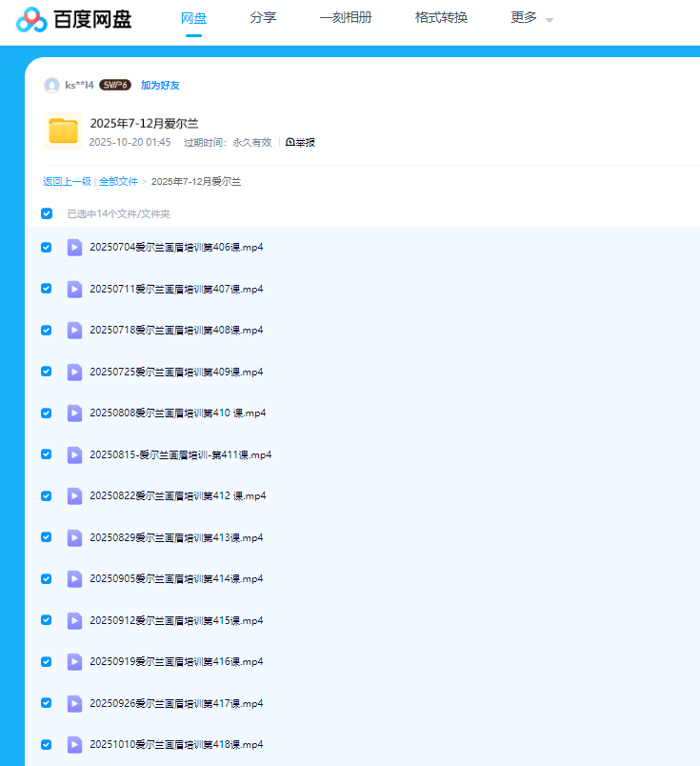Screen dimensions: 700x766
Task: Click the ks**l4 user avatar
Action: pos(51,85)
